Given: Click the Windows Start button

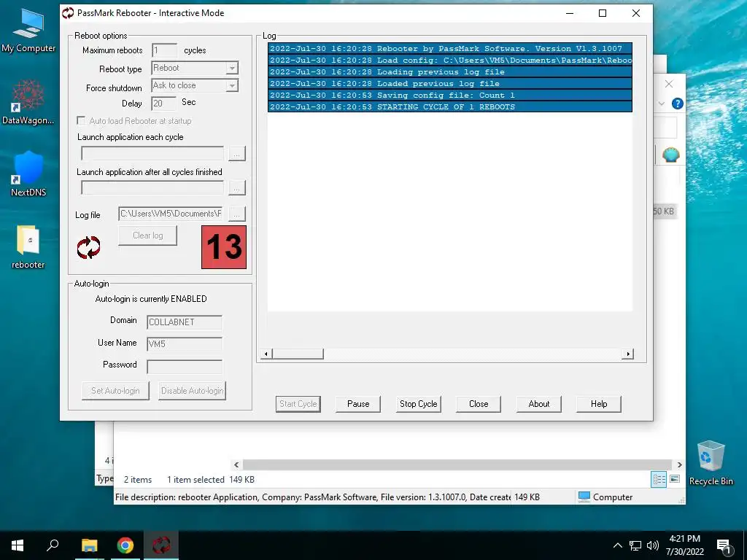Looking at the screenshot, I should tap(18, 545).
